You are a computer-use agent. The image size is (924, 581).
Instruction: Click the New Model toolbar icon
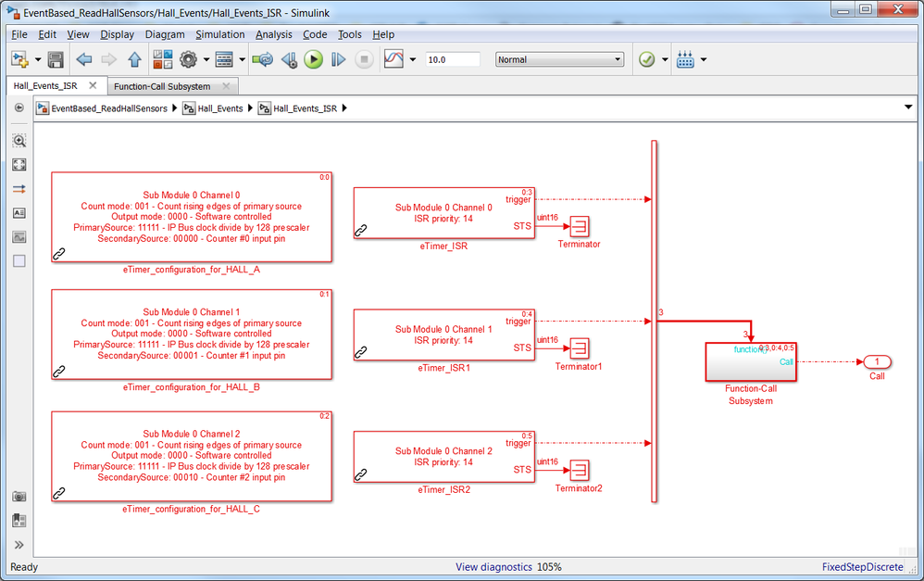[19, 59]
